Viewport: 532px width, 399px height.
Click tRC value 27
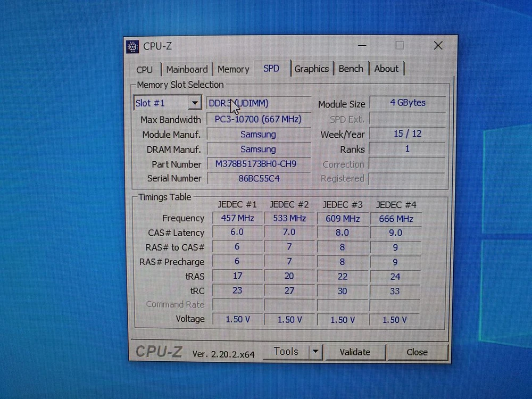click(x=289, y=291)
